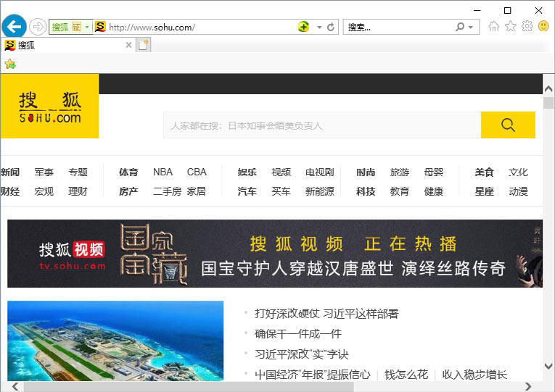Click the Forward navigation arrow

coord(38,27)
